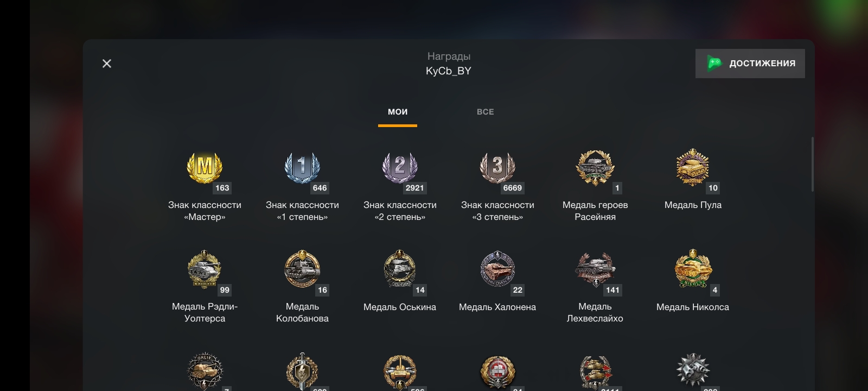Click the awards list vertical scrollbar

812,164
